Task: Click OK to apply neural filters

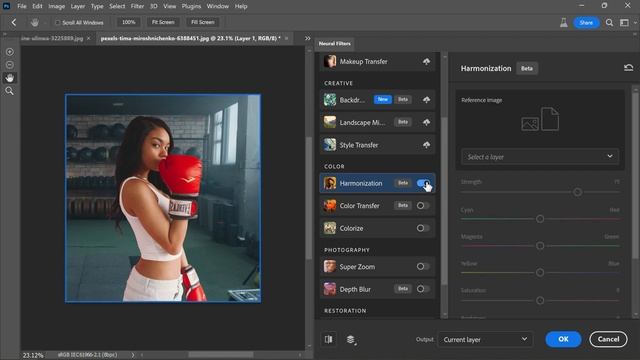Action: [x=563, y=339]
